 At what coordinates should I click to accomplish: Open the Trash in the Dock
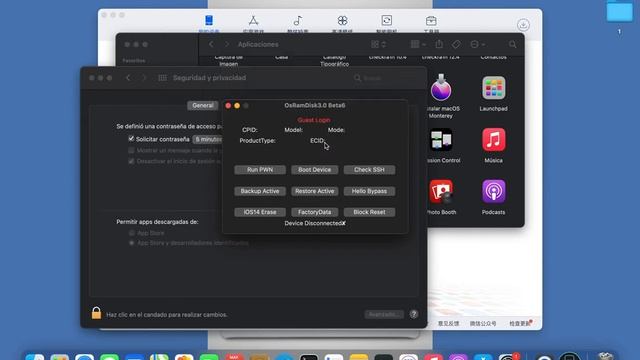[606, 356]
